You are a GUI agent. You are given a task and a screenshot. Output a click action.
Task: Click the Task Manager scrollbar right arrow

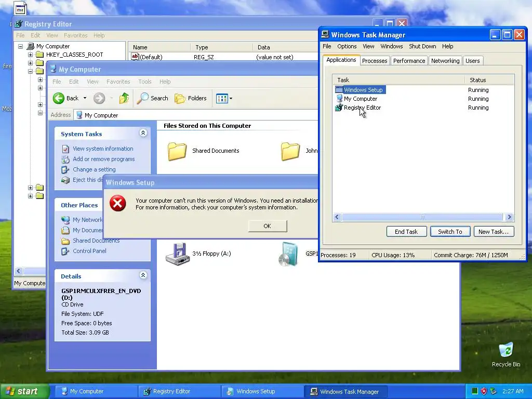[509, 217]
